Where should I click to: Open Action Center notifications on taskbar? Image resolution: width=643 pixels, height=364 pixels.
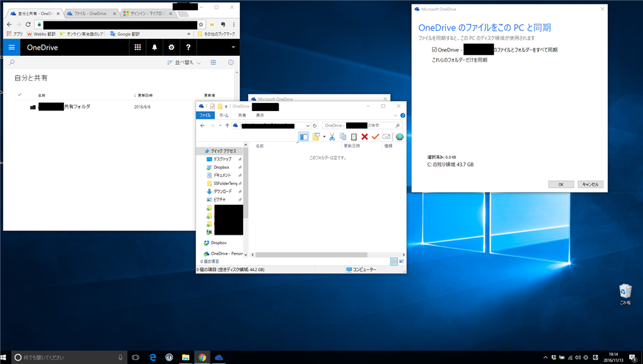tap(633, 358)
